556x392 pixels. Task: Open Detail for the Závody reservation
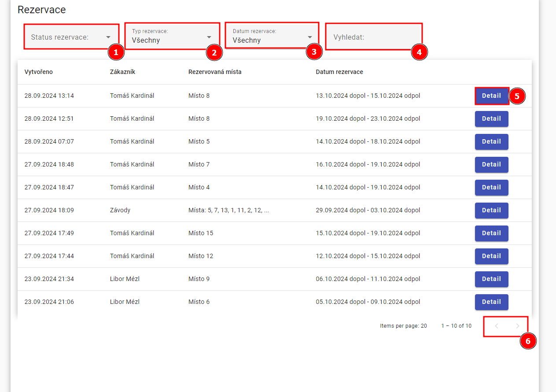pyautogui.click(x=491, y=211)
